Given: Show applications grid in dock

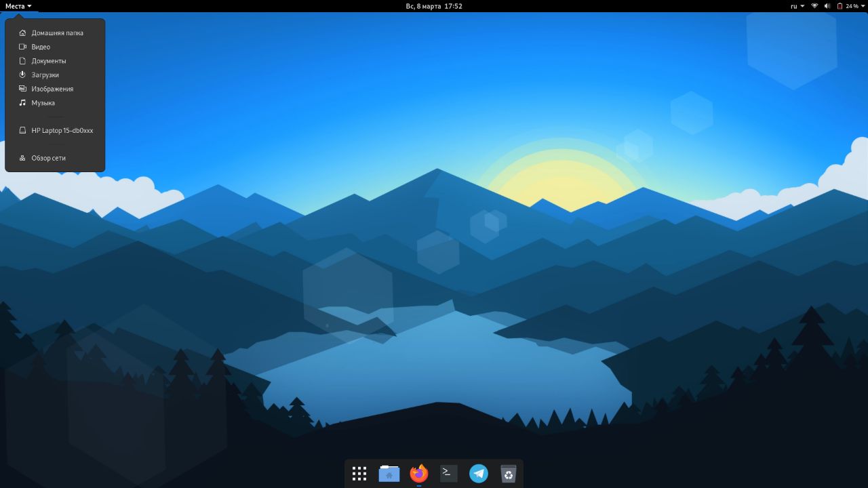Looking at the screenshot, I should tap(359, 473).
